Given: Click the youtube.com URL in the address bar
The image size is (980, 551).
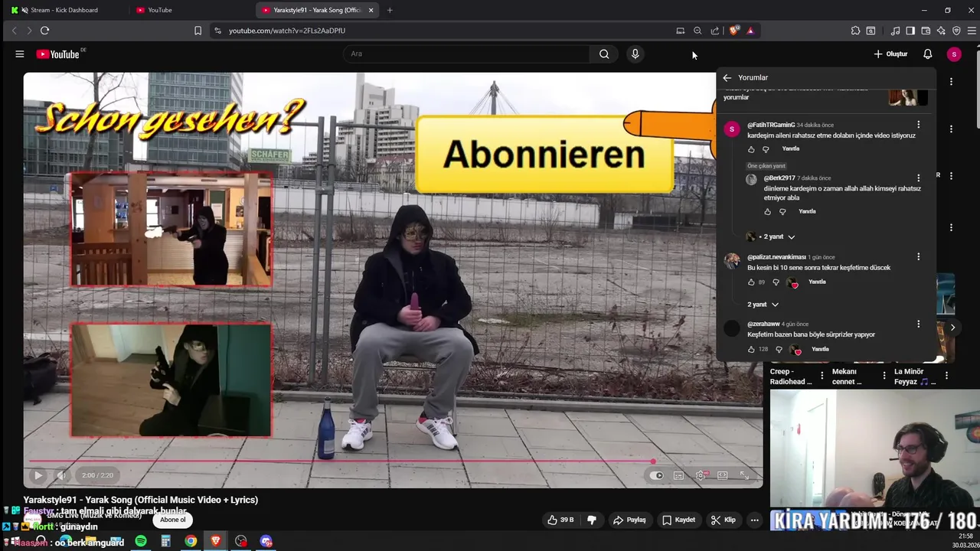Looking at the screenshot, I should 287,31.
